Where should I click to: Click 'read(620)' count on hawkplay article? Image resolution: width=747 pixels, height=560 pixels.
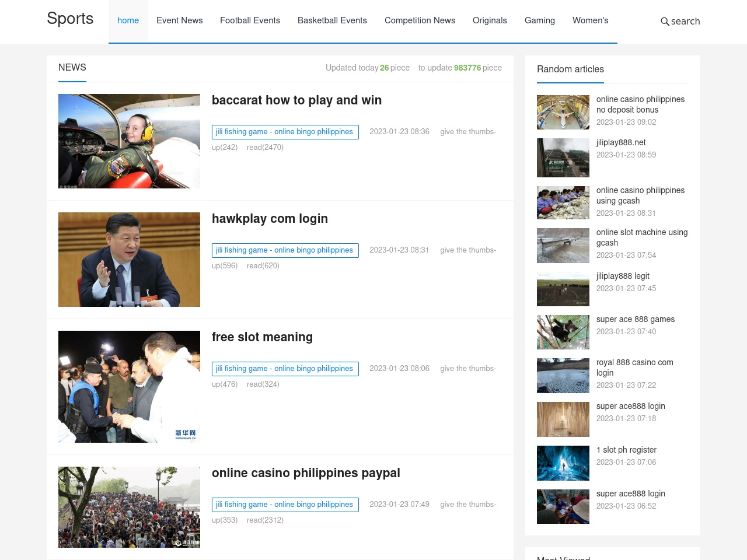click(263, 266)
